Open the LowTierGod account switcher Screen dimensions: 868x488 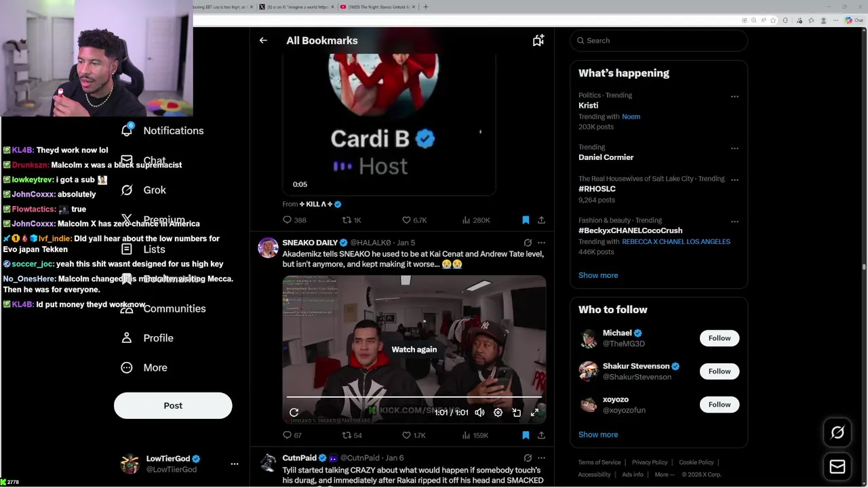click(x=180, y=464)
